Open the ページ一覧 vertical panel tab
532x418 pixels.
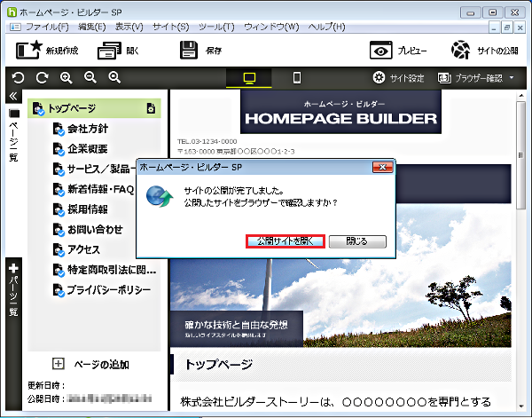(x=13, y=135)
